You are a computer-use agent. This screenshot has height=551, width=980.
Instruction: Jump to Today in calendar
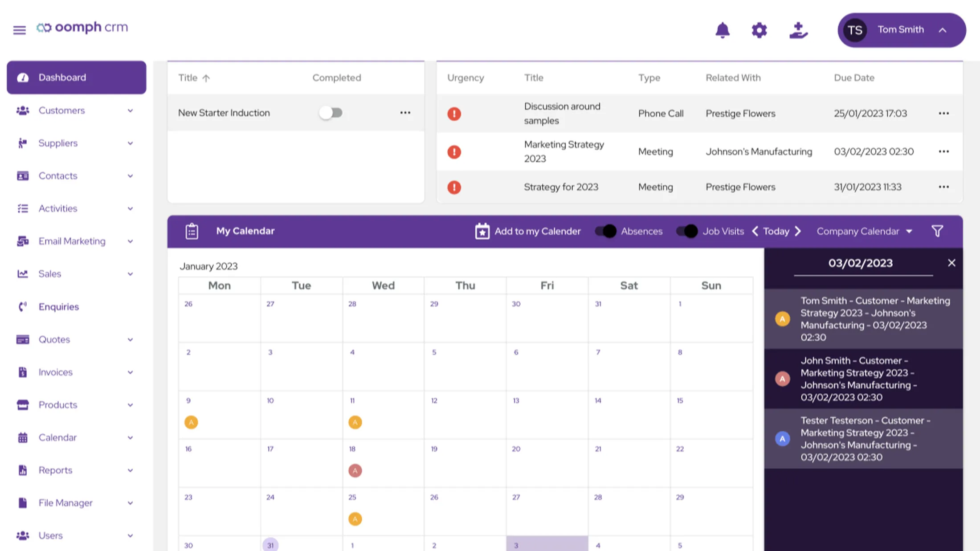pos(776,231)
